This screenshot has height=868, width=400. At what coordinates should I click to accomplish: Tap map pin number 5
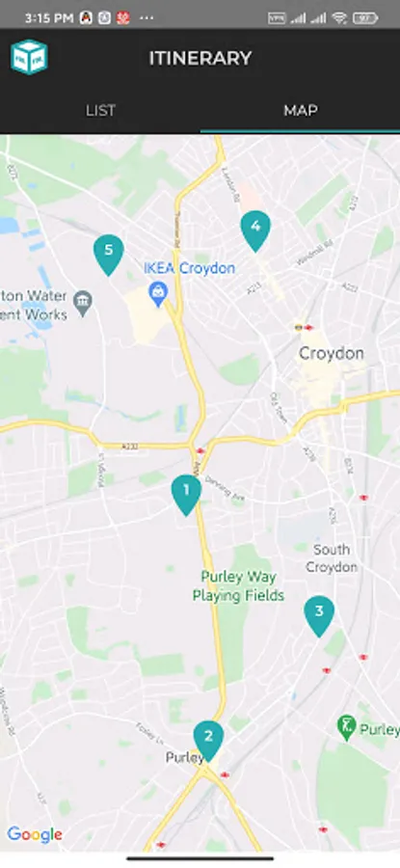point(109,255)
